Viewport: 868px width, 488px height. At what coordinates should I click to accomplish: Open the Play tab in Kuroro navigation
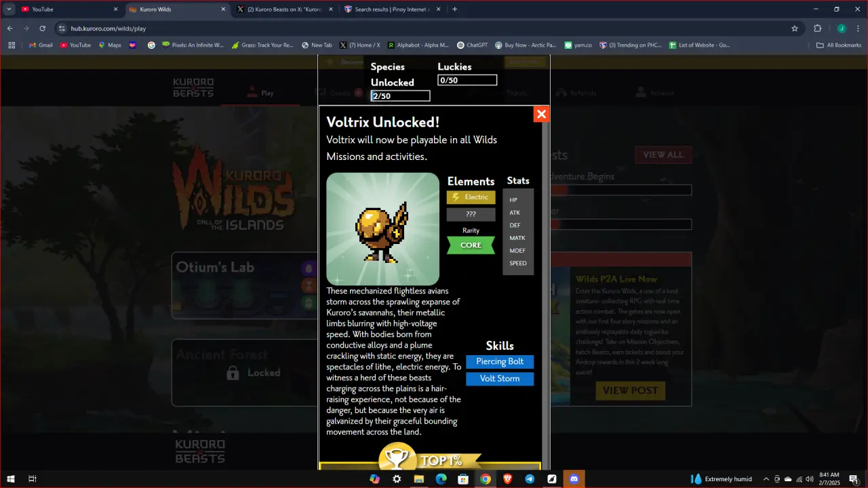(260, 93)
